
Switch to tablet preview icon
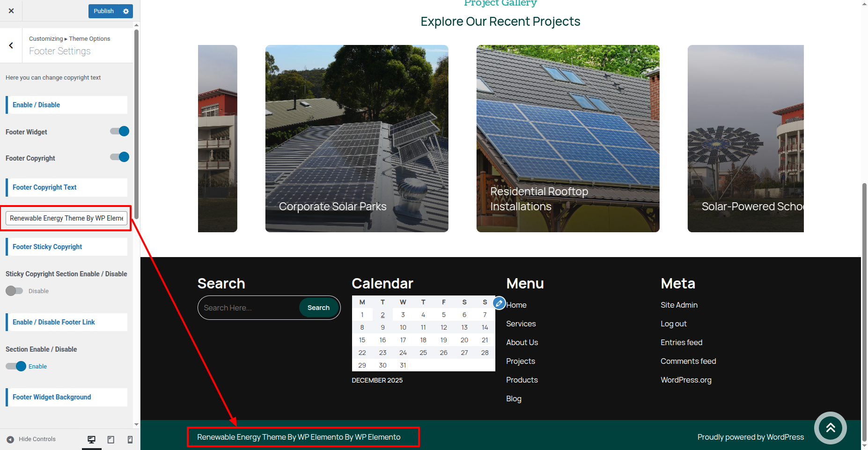tap(111, 439)
